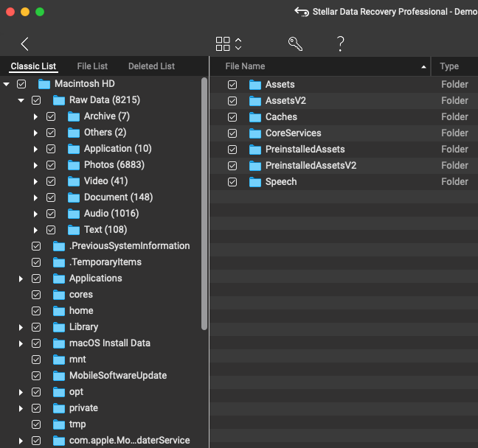The image size is (478, 448).
Task: Uncheck the Raw Data (8215) checkbox
Action: click(36, 100)
